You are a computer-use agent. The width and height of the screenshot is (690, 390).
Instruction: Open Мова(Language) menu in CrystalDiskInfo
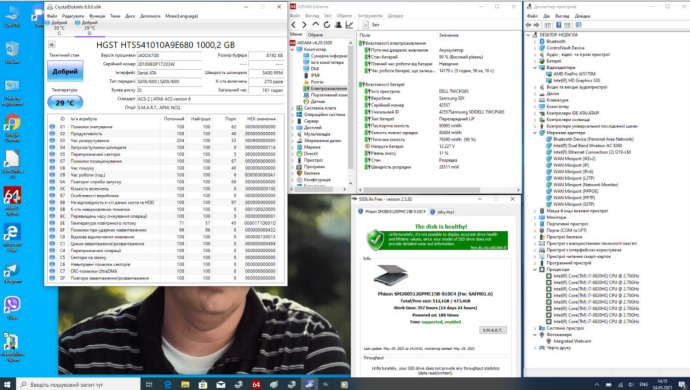click(181, 16)
